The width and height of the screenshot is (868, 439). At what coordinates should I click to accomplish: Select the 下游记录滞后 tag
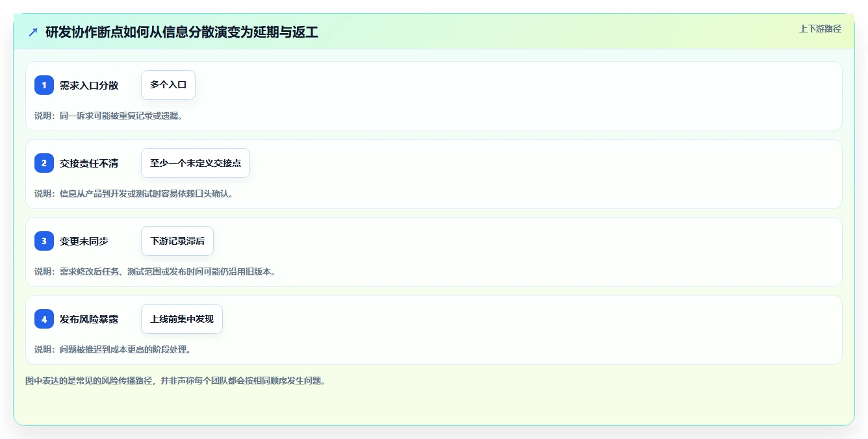click(x=177, y=241)
